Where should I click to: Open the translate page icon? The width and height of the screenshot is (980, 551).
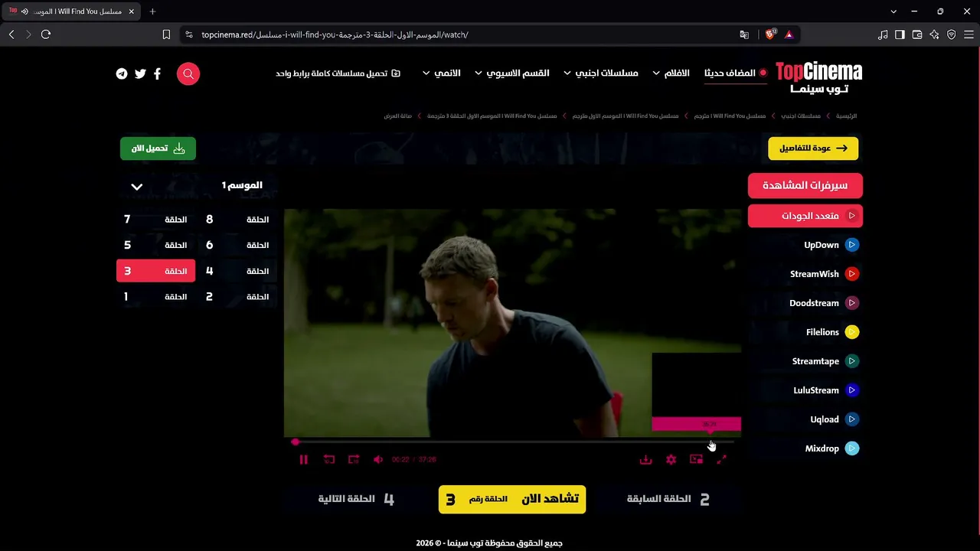pos(744,34)
